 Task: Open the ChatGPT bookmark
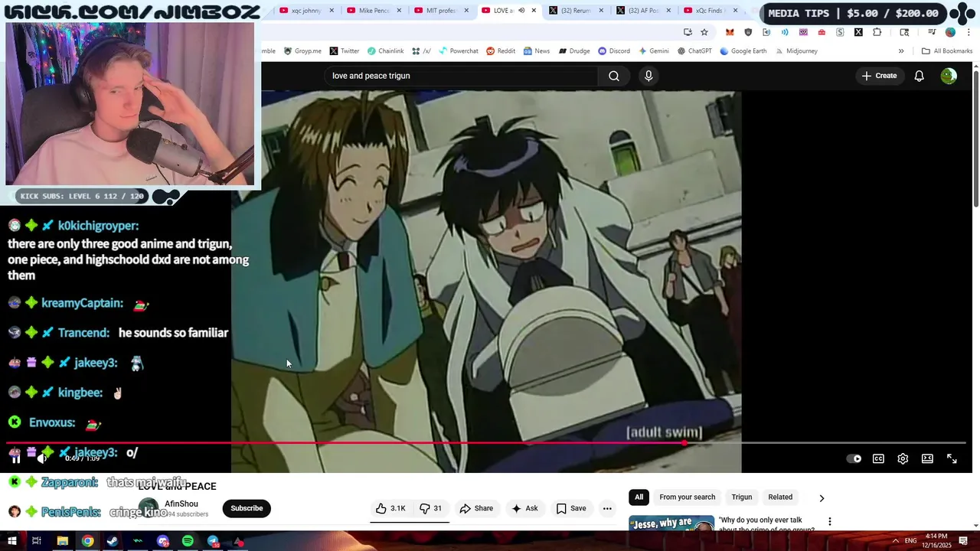(x=694, y=51)
